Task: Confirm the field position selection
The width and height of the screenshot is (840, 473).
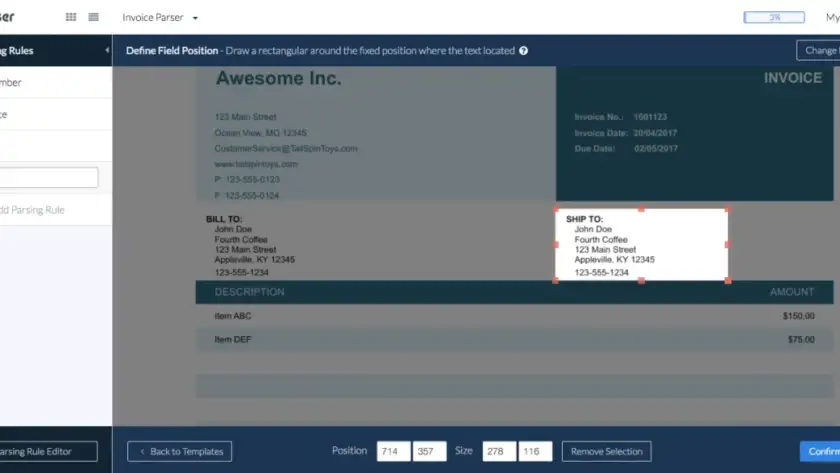Action: pos(820,451)
